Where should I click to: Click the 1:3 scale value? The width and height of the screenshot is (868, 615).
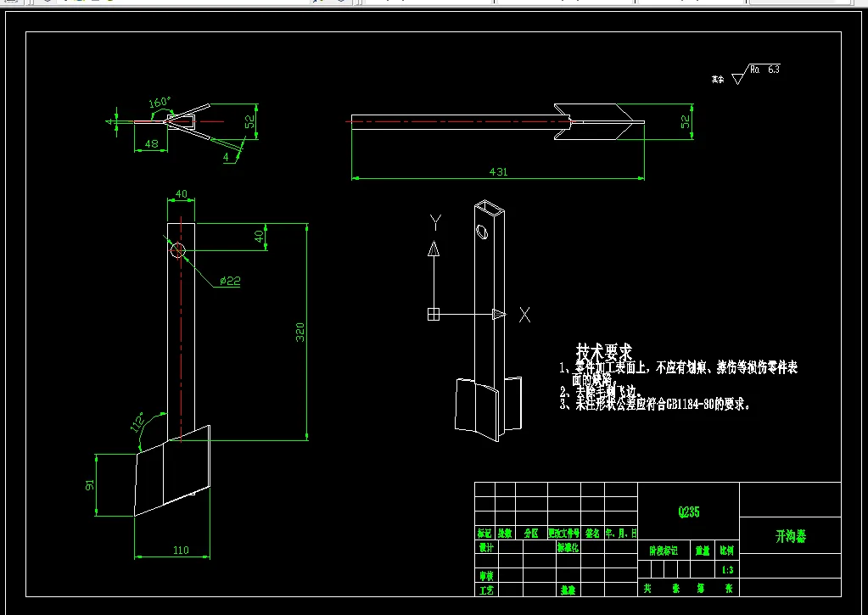[x=727, y=569]
